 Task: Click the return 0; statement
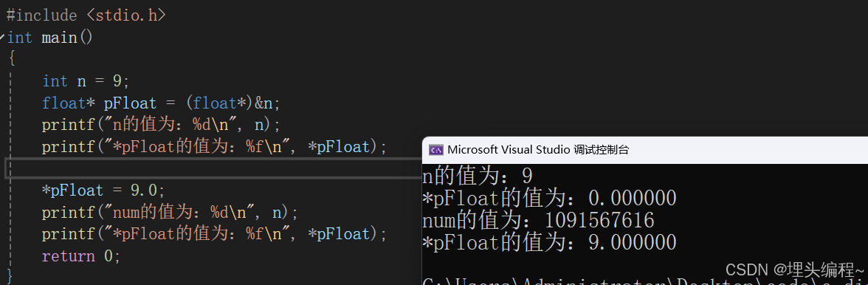(x=81, y=256)
